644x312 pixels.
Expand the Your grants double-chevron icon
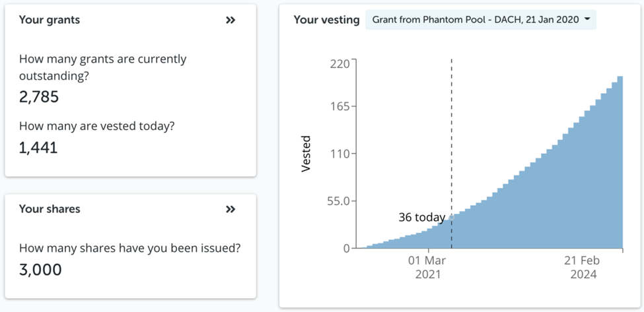pos(231,20)
